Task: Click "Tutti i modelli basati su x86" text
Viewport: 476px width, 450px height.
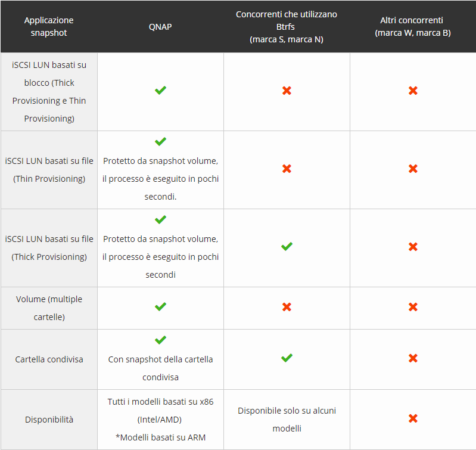Action: click(x=160, y=402)
